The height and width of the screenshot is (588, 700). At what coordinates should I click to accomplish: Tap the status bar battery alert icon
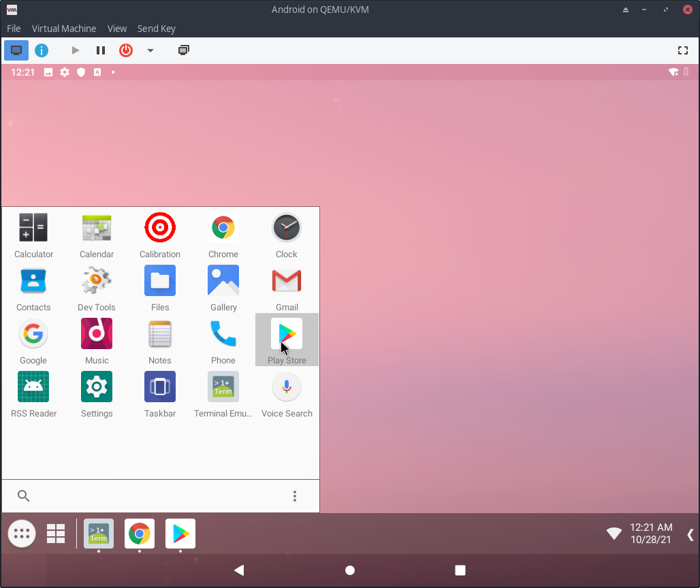686,71
